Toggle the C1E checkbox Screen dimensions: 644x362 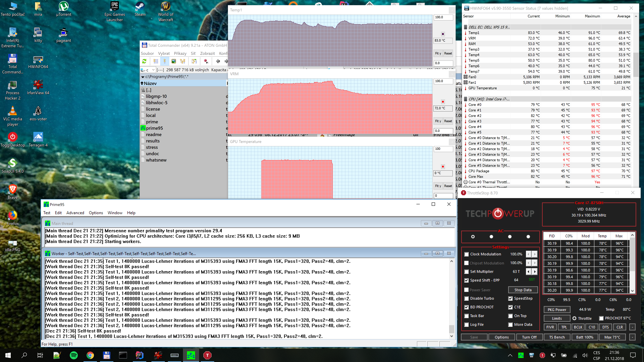tap(510, 307)
